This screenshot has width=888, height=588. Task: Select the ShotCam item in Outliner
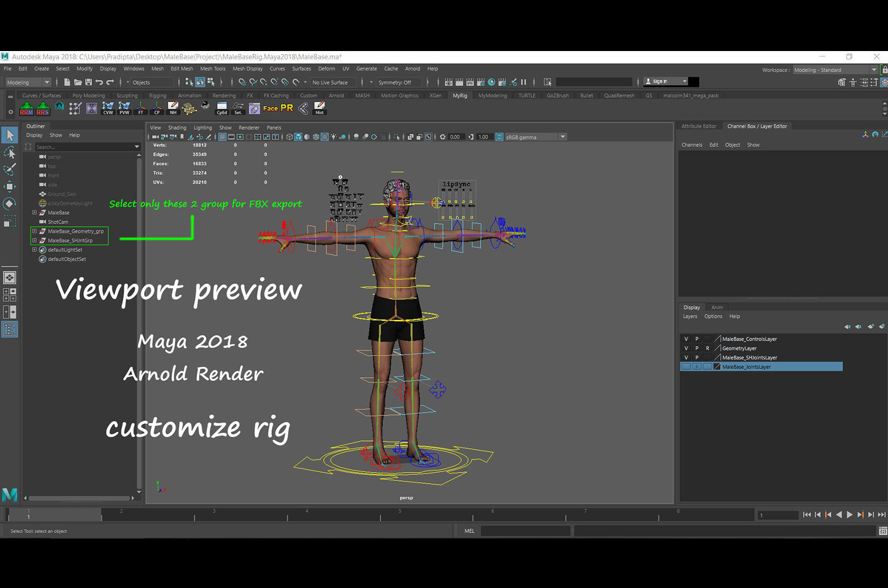58,222
